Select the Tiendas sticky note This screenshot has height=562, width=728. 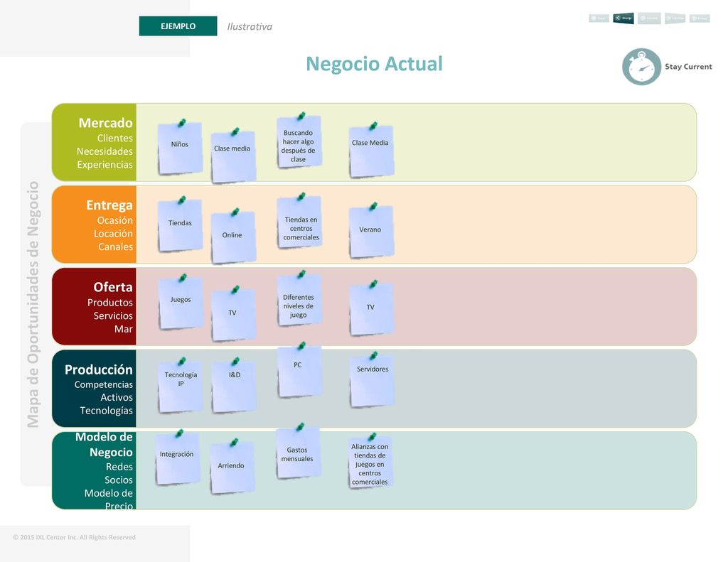180,225
